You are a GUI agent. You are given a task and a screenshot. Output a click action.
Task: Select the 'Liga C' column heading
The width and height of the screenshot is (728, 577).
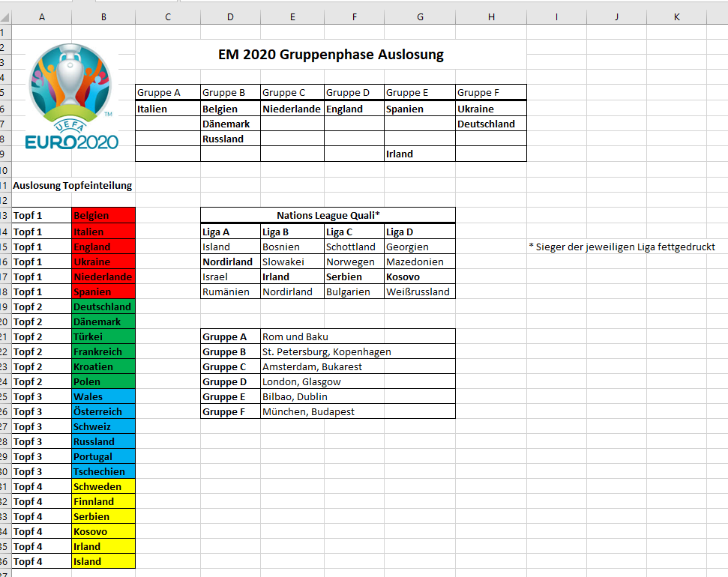click(x=354, y=232)
